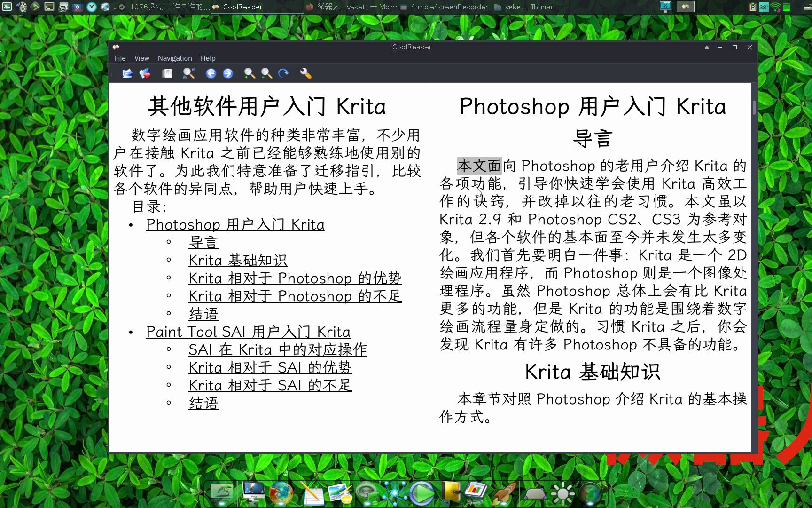Click the brightness sun dock icon

click(562, 494)
